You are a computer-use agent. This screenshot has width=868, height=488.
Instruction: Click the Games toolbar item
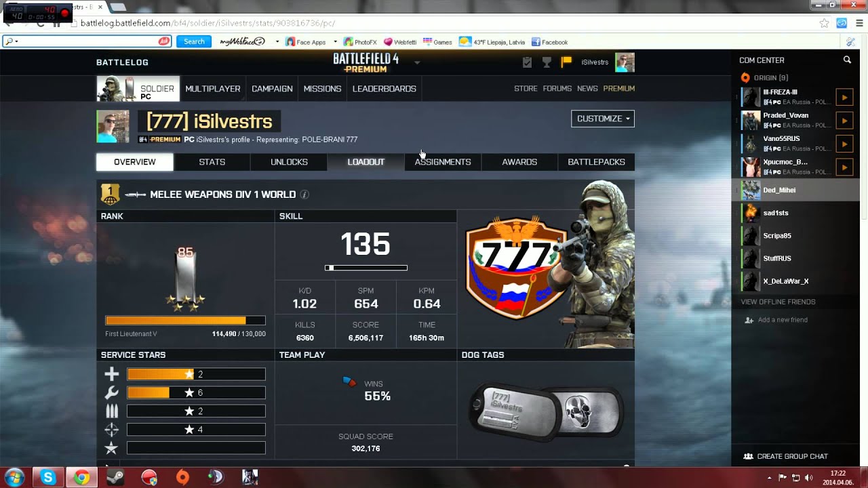[437, 42]
